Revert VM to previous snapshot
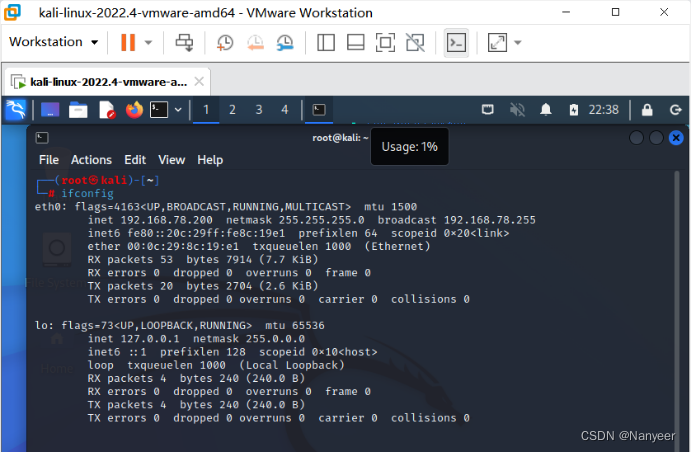The height and width of the screenshot is (453, 692). click(255, 42)
